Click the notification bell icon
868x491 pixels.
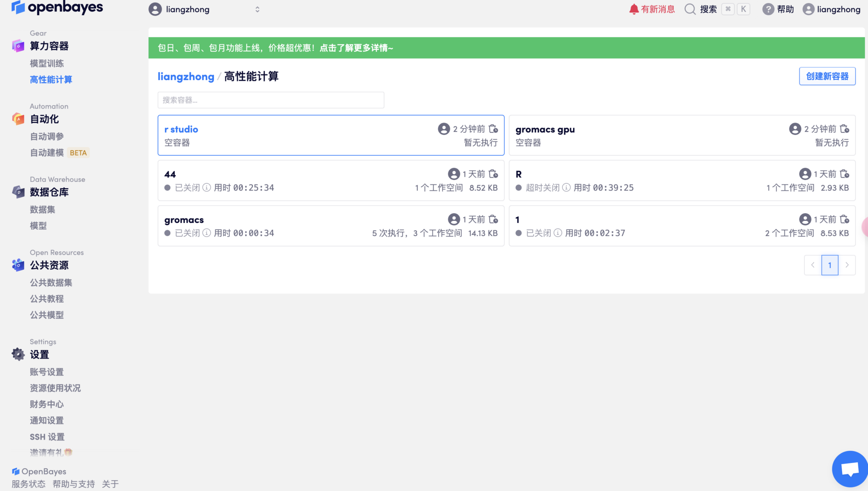pos(634,9)
